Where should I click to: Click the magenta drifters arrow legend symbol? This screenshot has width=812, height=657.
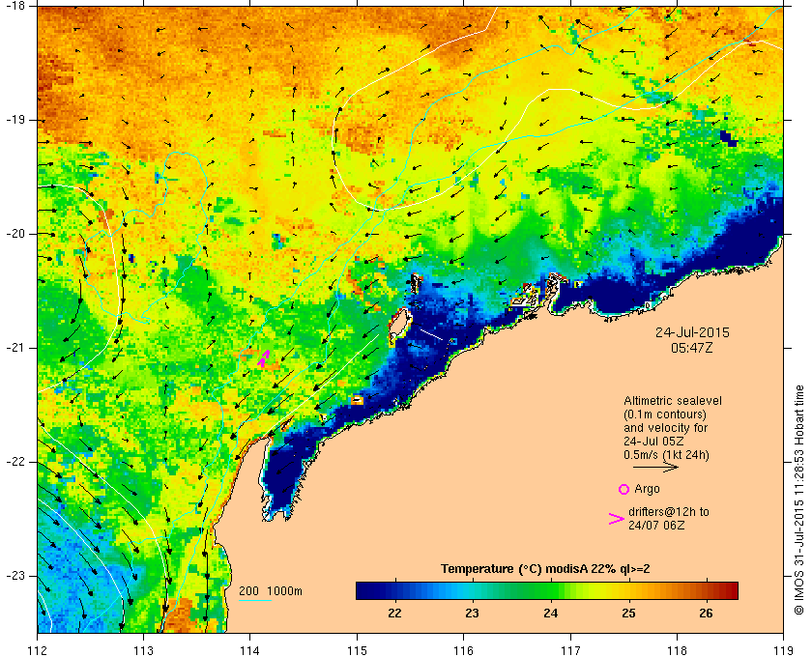(617, 519)
